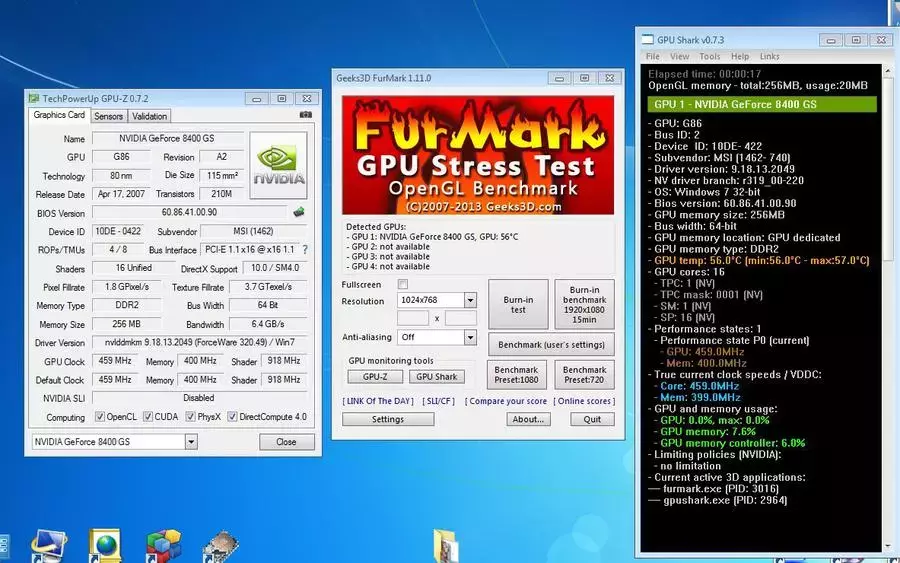Screen dimensions: 900x563
Task: Click the GPU-Z screenshot camera icon
Action: [x=306, y=115]
